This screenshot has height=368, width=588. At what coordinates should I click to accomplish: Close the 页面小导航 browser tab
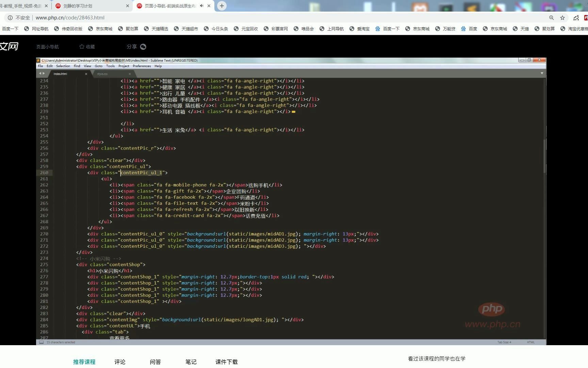click(209, 6)
